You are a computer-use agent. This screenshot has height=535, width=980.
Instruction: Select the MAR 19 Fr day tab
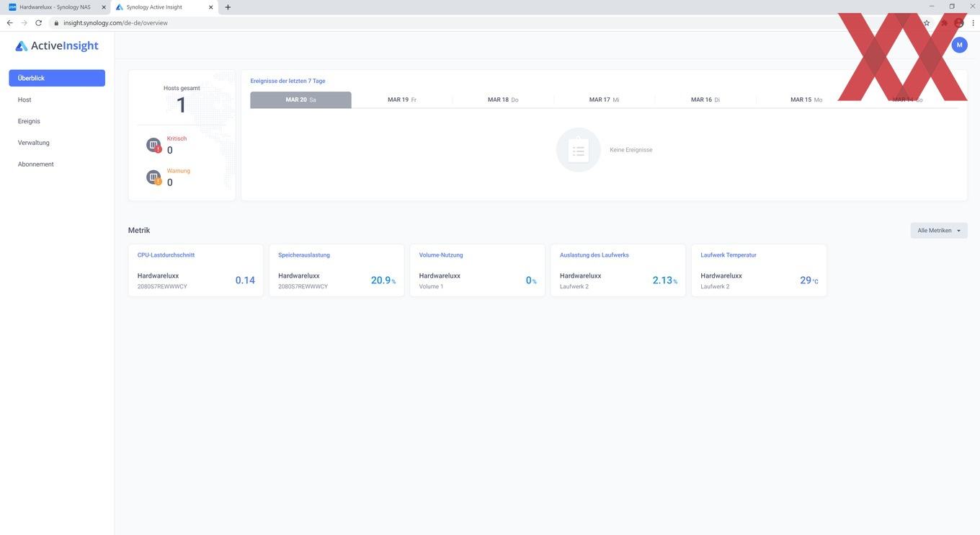pyautogui.click(x=402, y=100)
